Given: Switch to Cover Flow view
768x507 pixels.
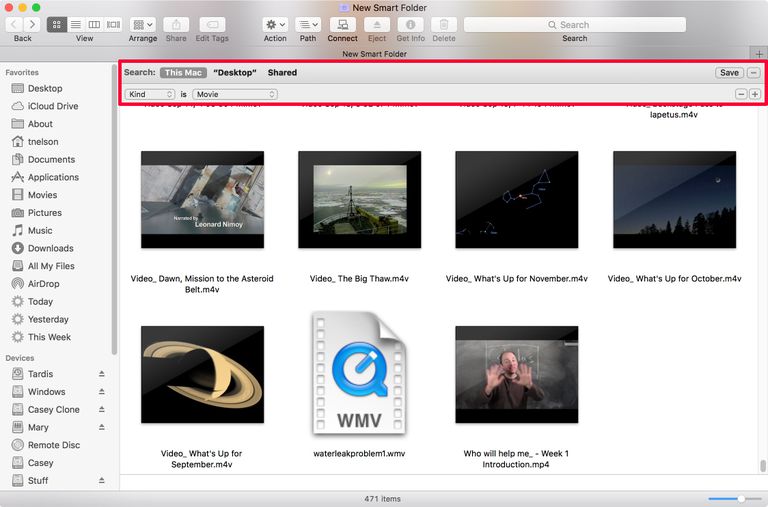Looking at the screenshot, I should coord(113,24).
